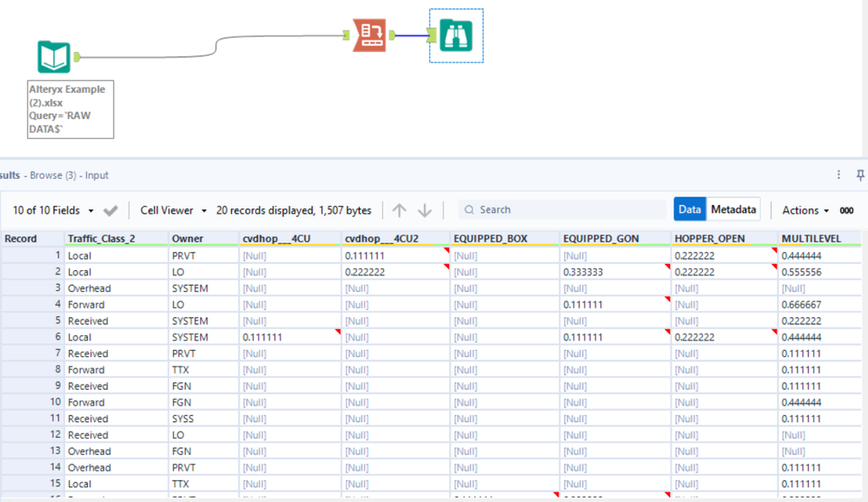Click the Search field in results
868x502 pixels.
pos(562,210)
